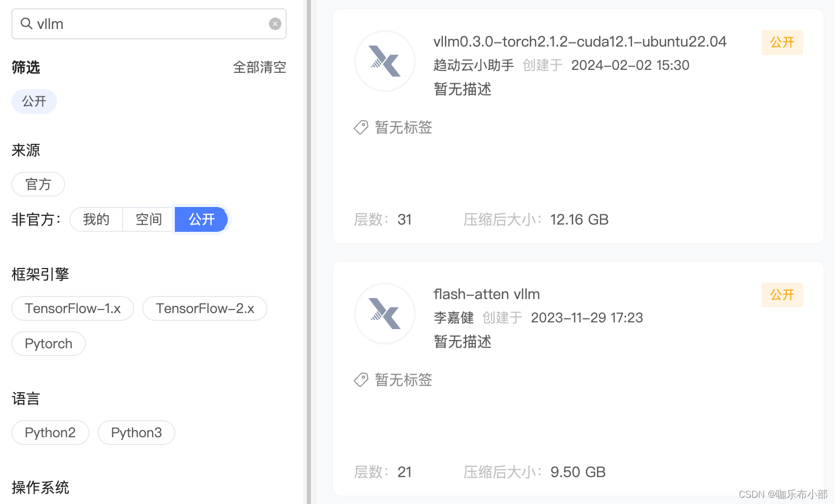835x504 pixels.
Task: Switch non-official source to 空间
Action: pyautogui.click(x=149, y=219)
